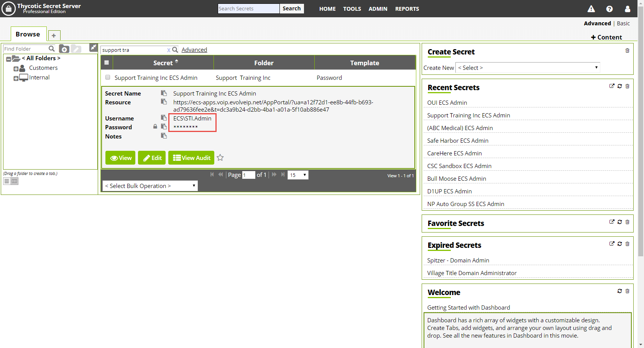This screenshot has width=644, height=348.
Task: Click the alert warning triangle icon
Action: pyautogui.click(x=591, y=9)
